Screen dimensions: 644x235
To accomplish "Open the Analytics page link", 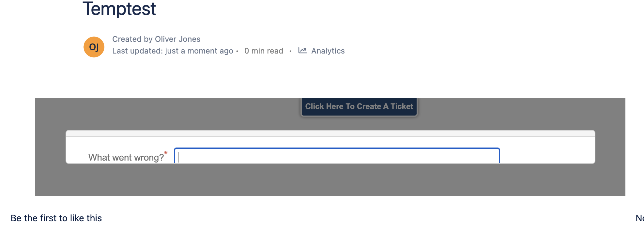I will (328, 51).
